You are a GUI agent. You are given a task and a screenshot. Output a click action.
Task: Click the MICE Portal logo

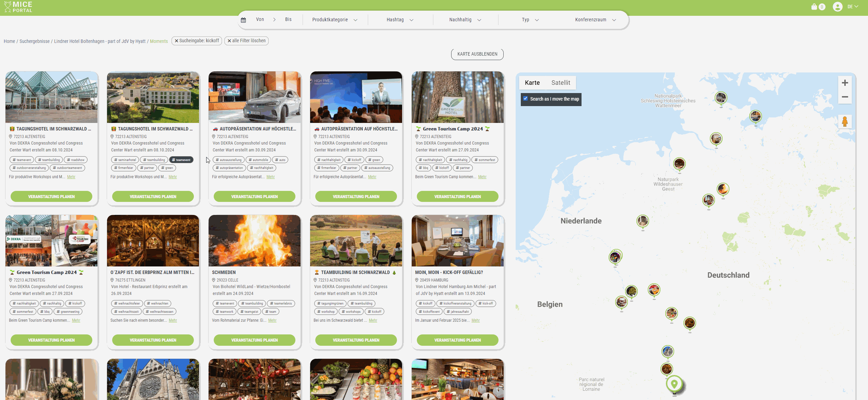tap(18, 7)
